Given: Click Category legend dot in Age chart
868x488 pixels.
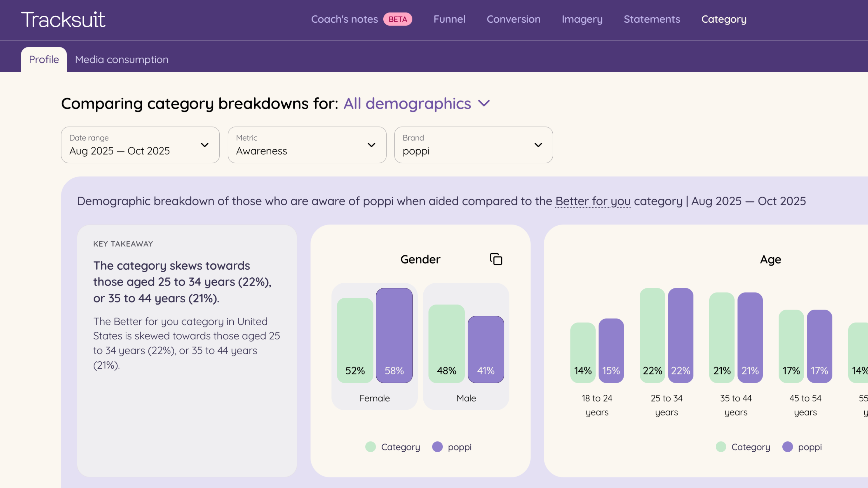Looking at the screenshot, I should pyautogui.click(x=721, y=447).
